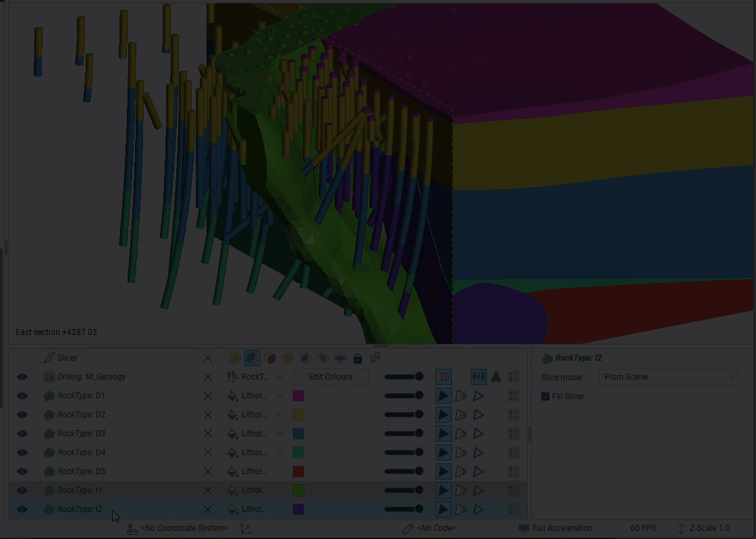Click coordinate system icon in status bar
The width and height of the screenshot is (756, 539).
pyautogui.click(x=132, y=528)
